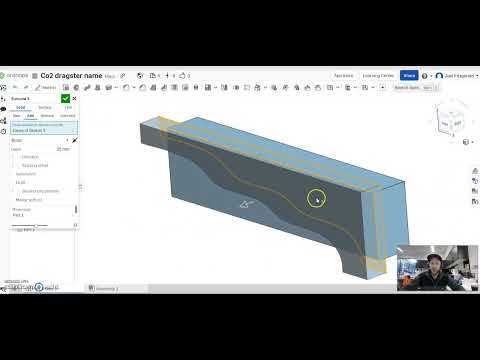Edit the Depth 25 mm value
This screenshot has height=360, width=480.
click(63, 149)
